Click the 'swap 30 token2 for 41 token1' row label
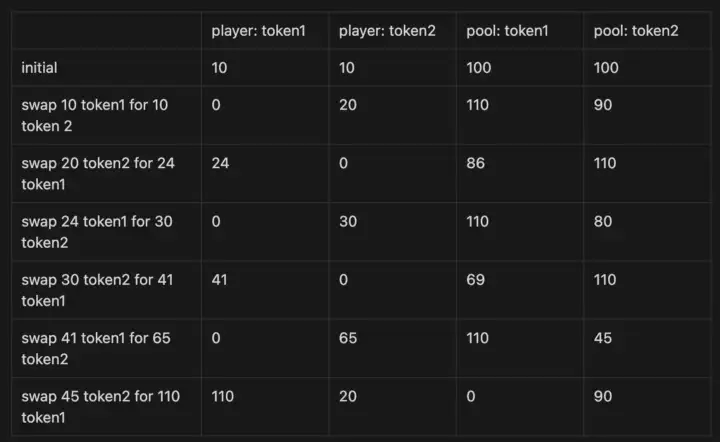720x442 pixels. point(96,289)
